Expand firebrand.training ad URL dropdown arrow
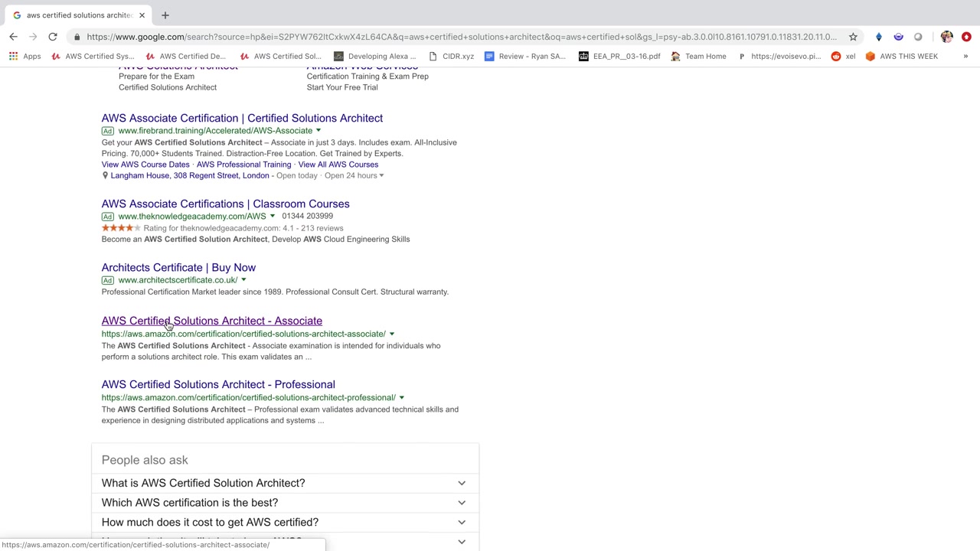Viewport: 980px width, 551px height. coord(318,131)
